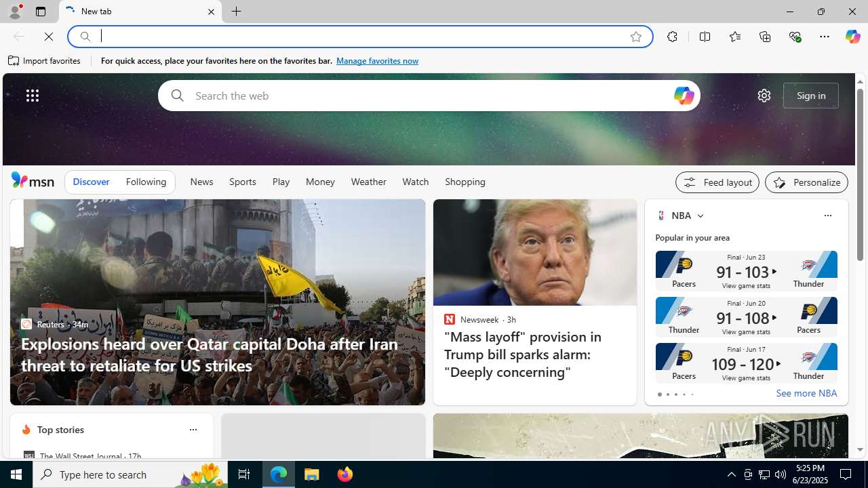Viewport: 868px width, 488px height.
Task: Click Manage favorites now link
Action: pyautogui.click(x=377, y=61)
